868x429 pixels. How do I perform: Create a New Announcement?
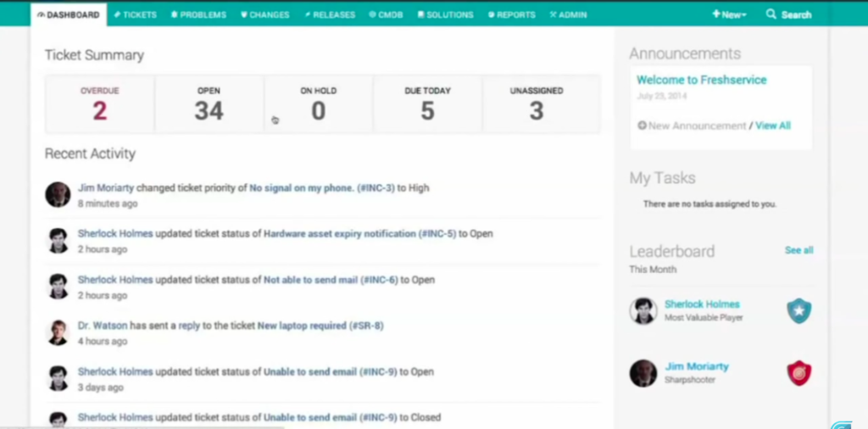697,125
